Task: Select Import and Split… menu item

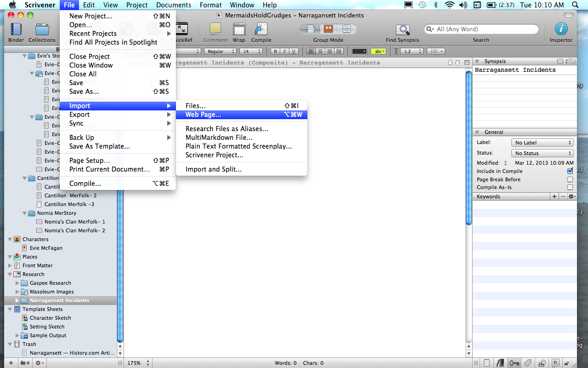Action: click(242, 169)
